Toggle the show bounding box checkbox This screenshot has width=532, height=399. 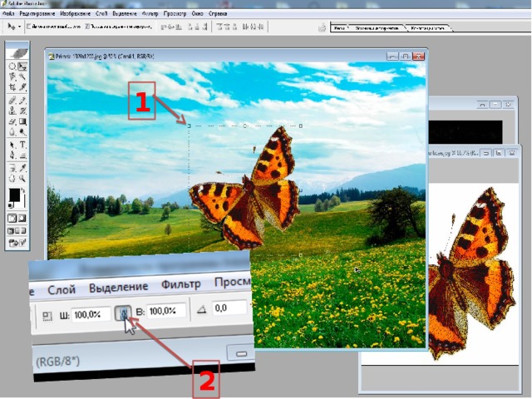(88, 27)
